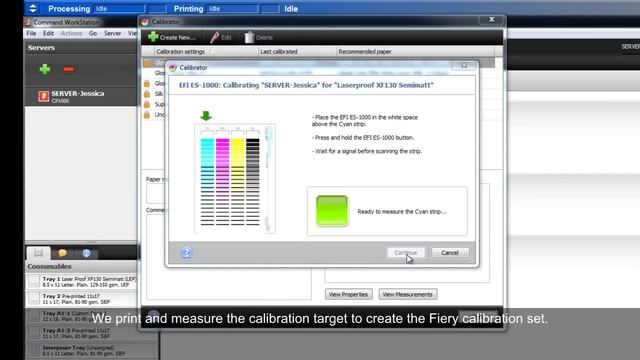Sort by Calibration settings column header
Viewport: 640px width, 360px height.
pyautogui.click(x=206, y=51)
